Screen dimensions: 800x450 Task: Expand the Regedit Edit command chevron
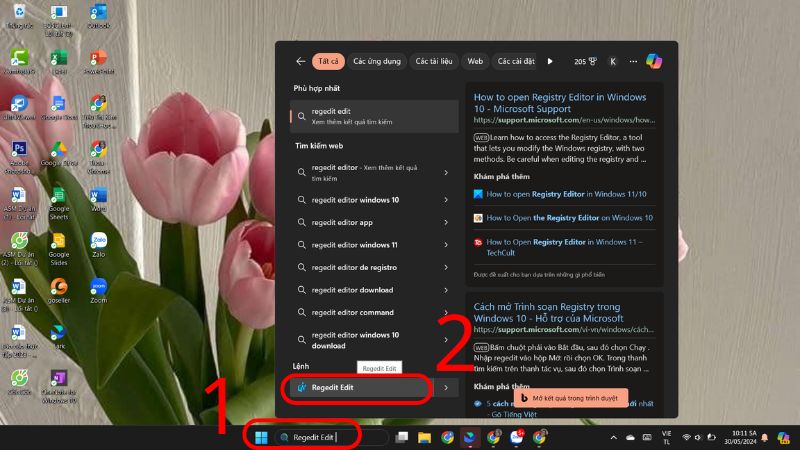(x=446, y=388)
